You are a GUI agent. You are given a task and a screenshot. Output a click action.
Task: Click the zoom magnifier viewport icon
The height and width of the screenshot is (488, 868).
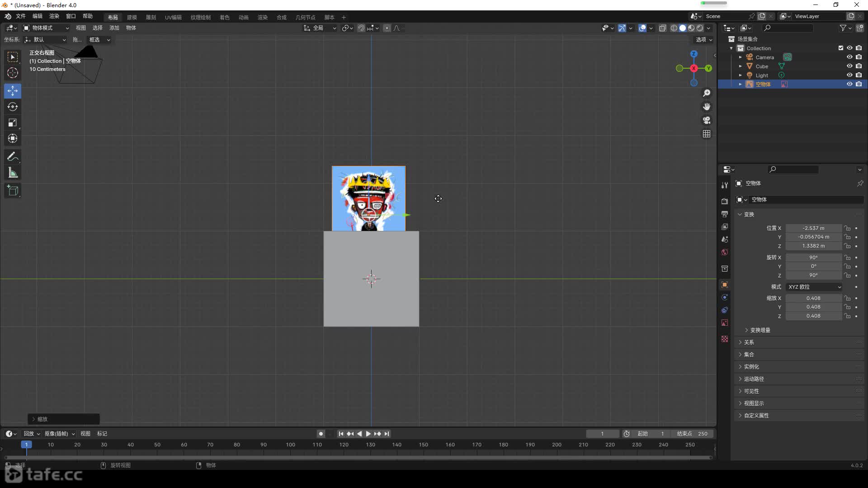click(x=707, y=93)
